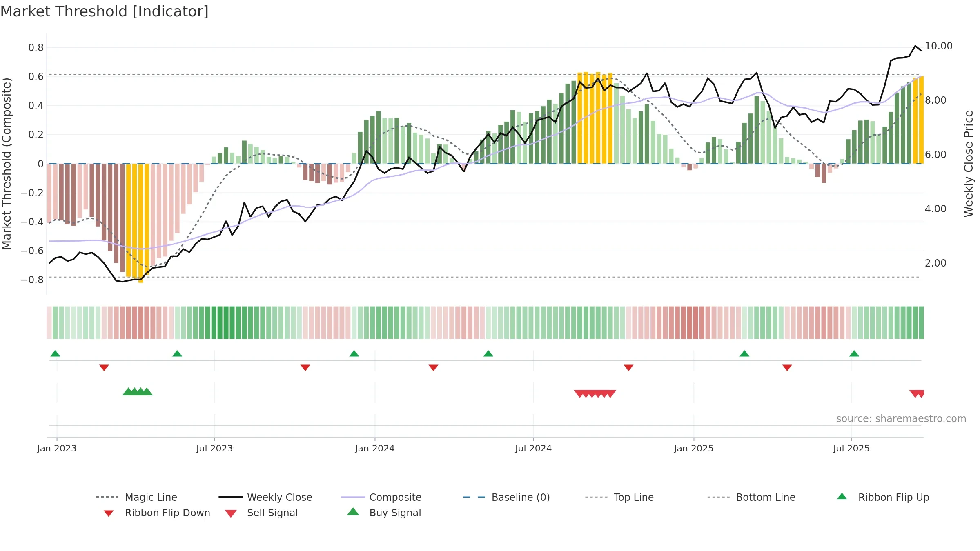Image resolution: width=980 pixels, height=551 pixels.
Task: Toggle Top Line legend entry
Action: point(619,497)
